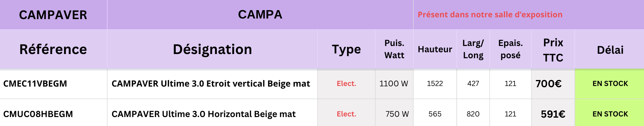Click the 591€ price cell
The width and height of the screenshot is (644, 126).
point(553,114)
